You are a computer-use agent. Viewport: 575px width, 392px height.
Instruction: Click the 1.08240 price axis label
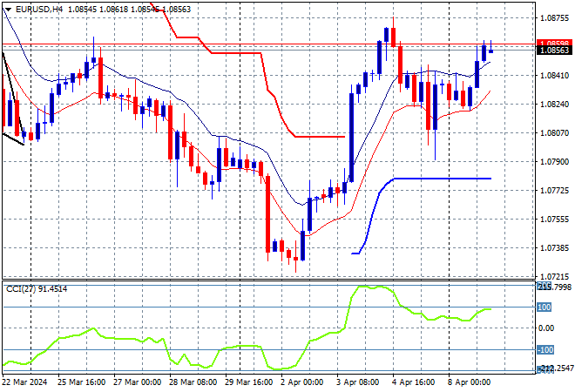point(553,104)
